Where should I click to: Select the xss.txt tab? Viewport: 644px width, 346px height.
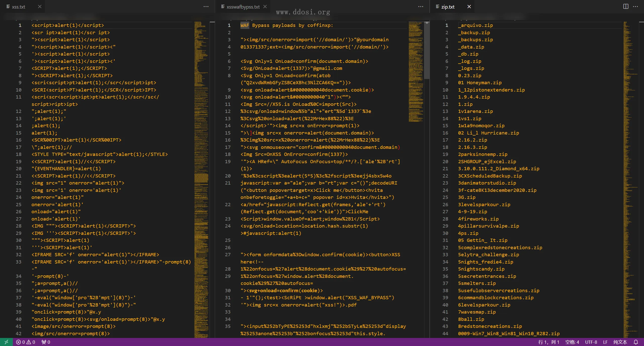point(19,7)
